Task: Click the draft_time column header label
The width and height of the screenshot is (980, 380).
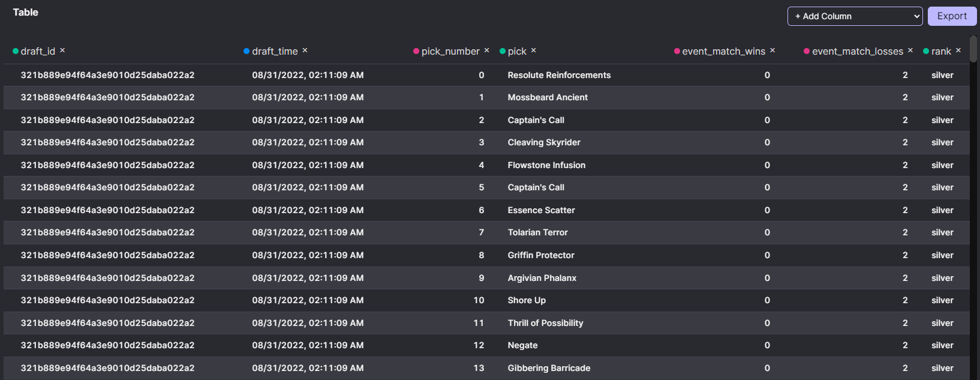Action: pos(275,51)
